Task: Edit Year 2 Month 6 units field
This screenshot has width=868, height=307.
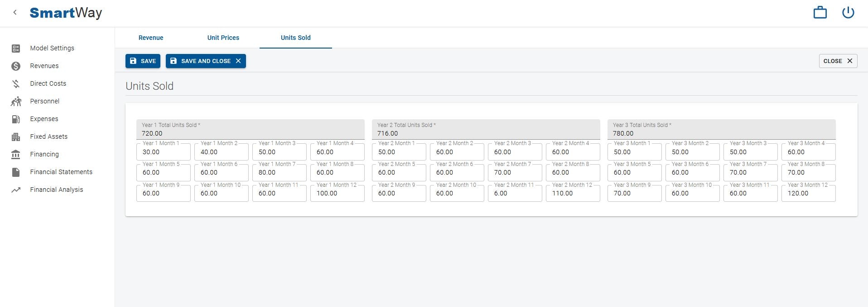Action: coord(457,172)
